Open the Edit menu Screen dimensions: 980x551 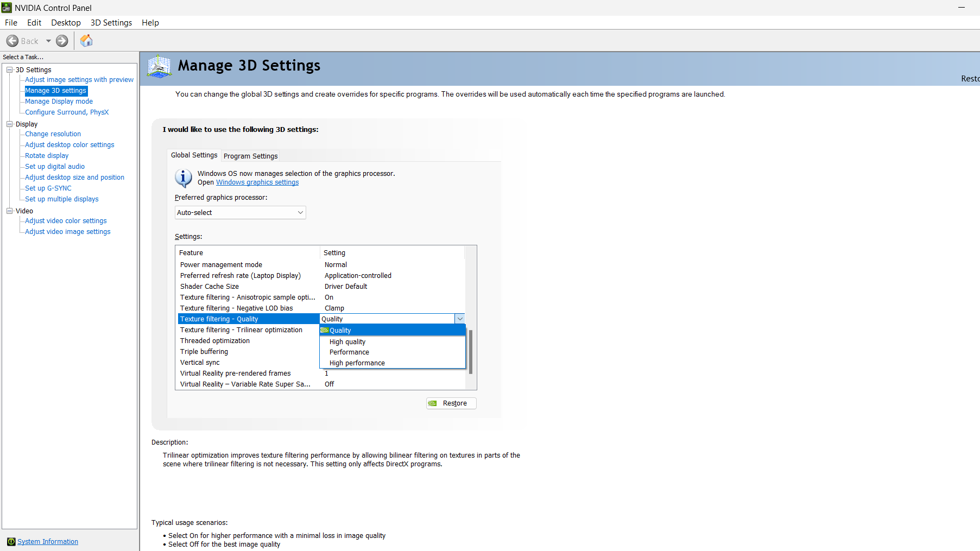point(34,23)
